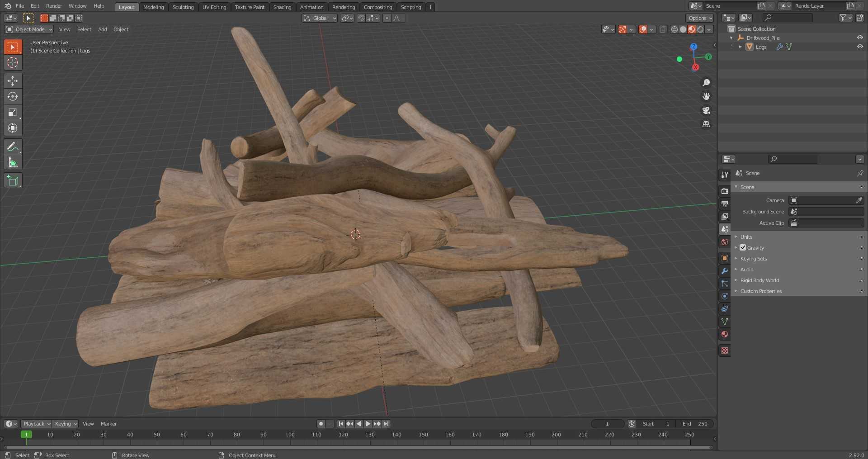Activate the Scale tool
The image size is (868, 459).
pos(13,112)
